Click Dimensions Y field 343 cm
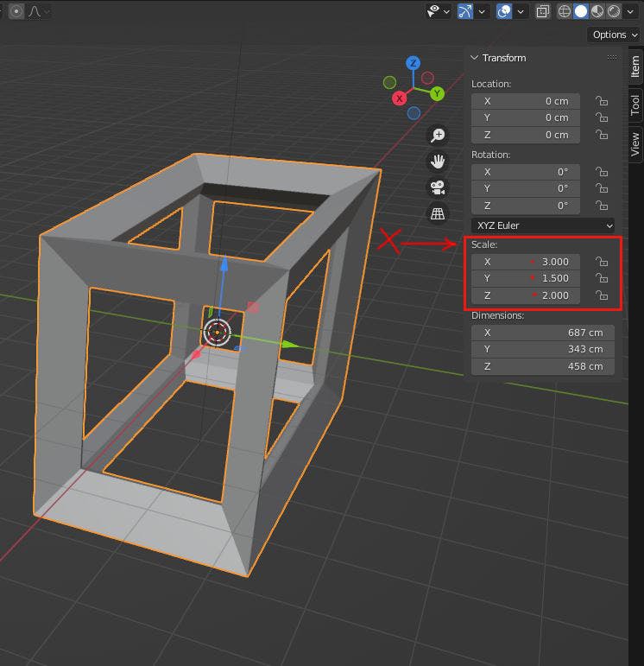The width and height of the screenshot is (644, 666). tap(542, 349)
